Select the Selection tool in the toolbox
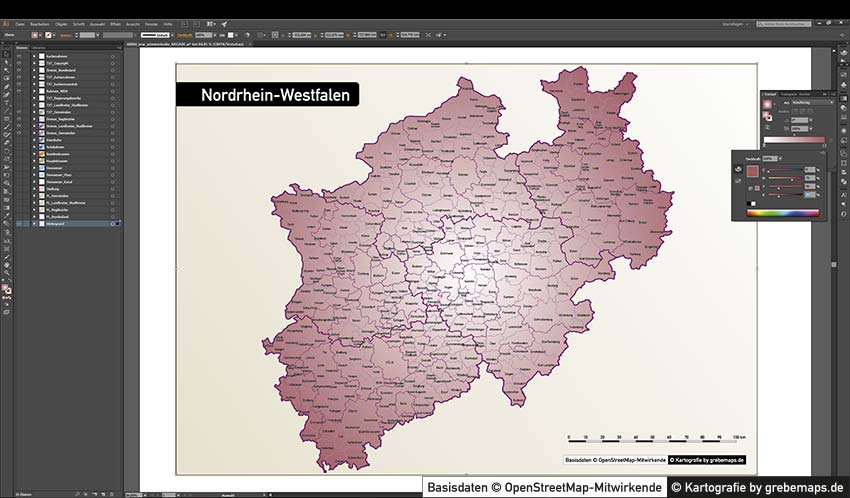 (x=6, y=55)
